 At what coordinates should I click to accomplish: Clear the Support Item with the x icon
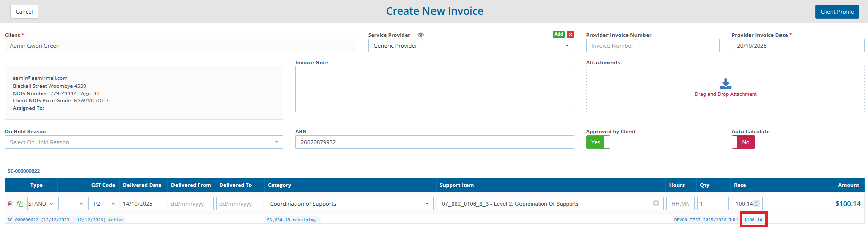(x=656, y=203)
